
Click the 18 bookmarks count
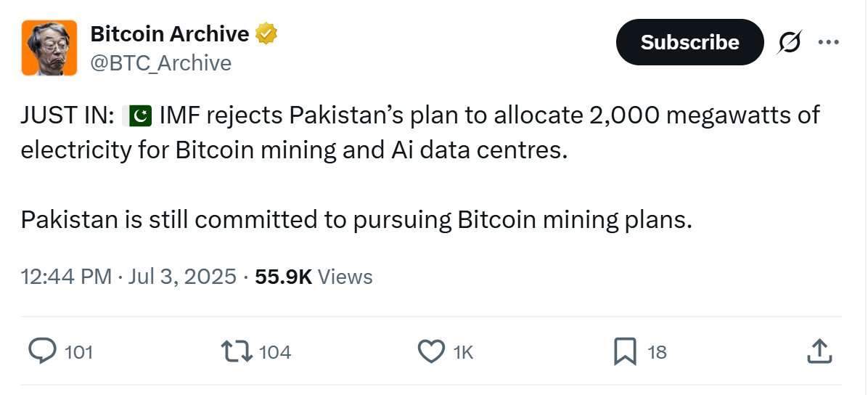(x=657, y=352)
